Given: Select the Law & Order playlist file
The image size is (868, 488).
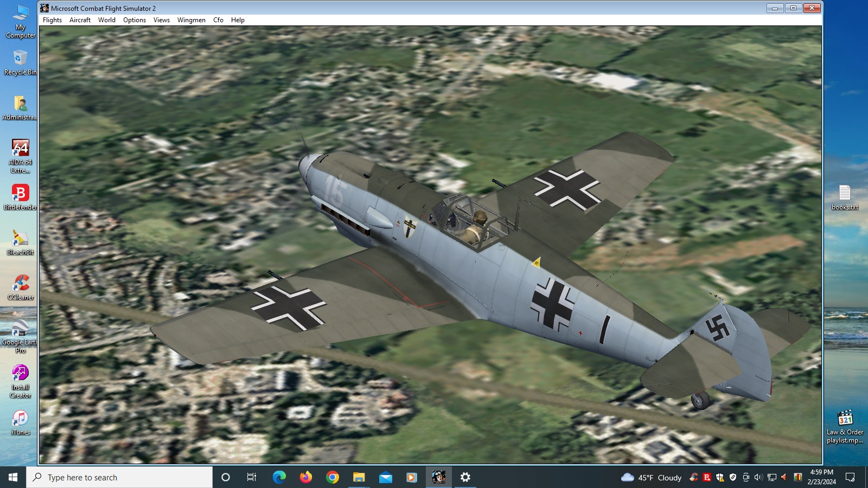Looking at the screenshot, I should [x=845, y=427].
